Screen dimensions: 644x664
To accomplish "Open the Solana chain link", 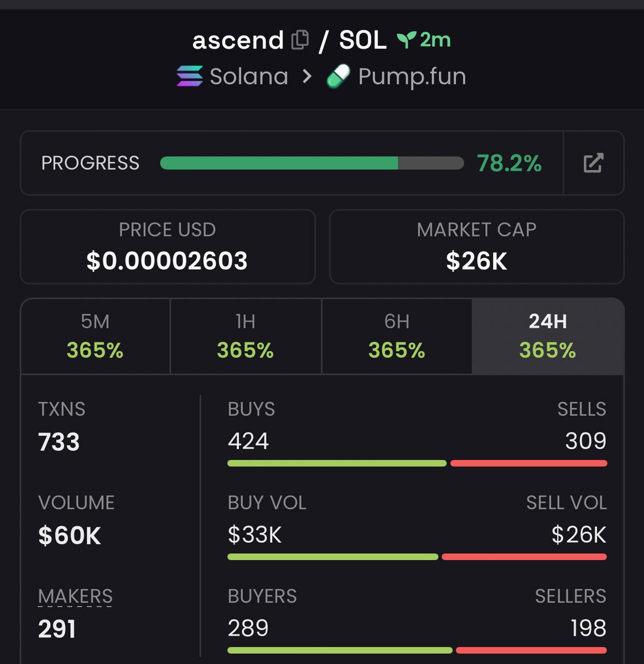I will coord(249,76).
